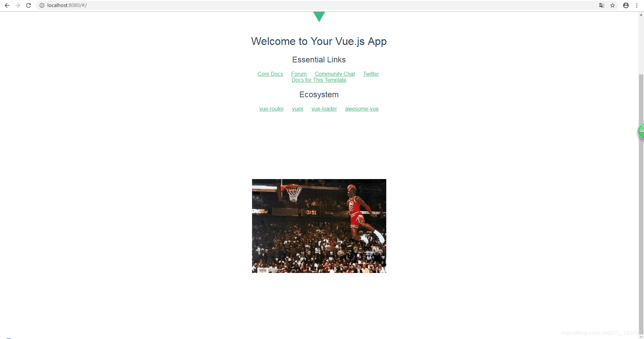This screenshot has width=644, height=339.
Task: Open Chrome three-dot menu
Action: (x=637, y=5)
